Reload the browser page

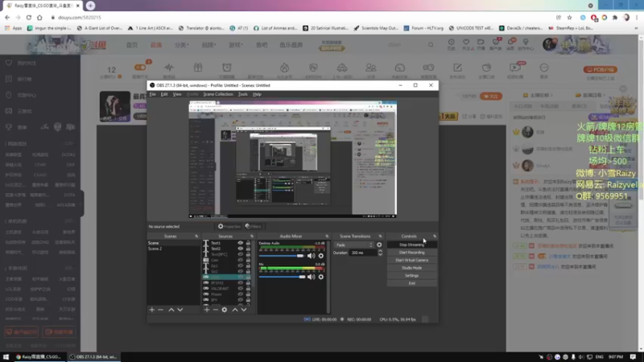[x=29, y=17]
